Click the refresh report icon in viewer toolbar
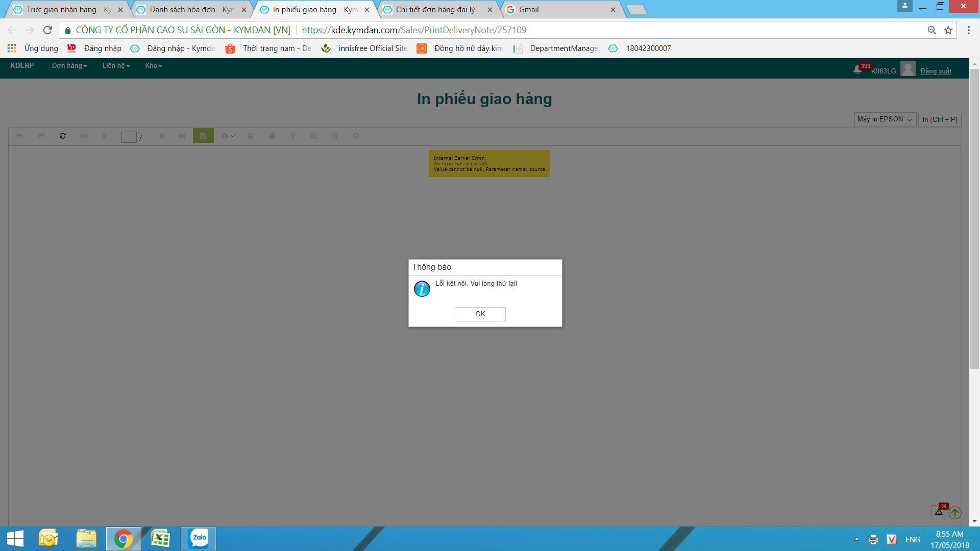 coord(63,136)
